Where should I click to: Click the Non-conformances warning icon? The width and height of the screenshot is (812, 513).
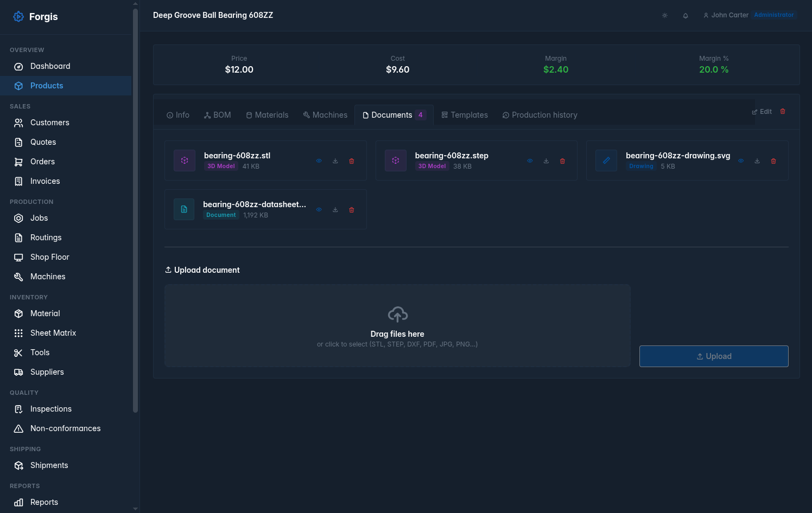click(18, 428)
